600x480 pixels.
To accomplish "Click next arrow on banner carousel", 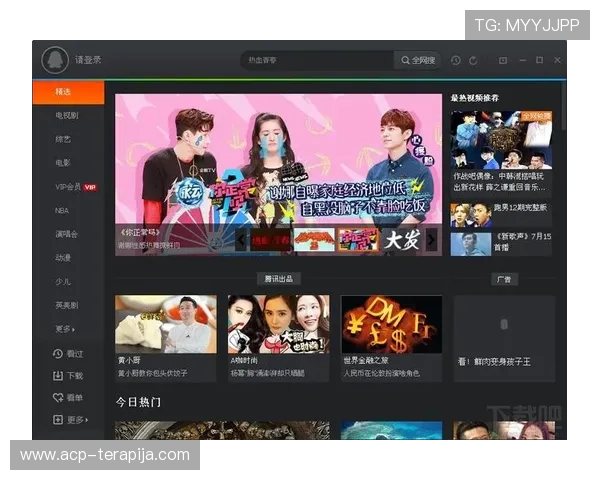I will coord(431,240).
